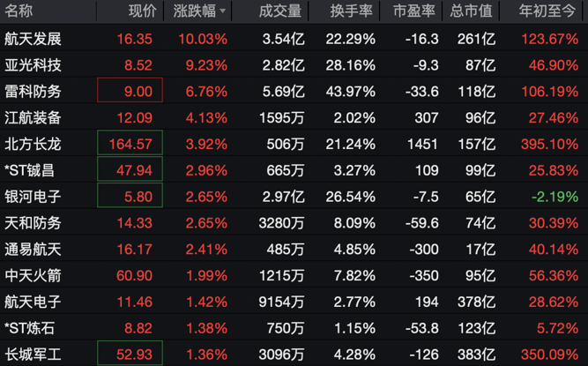Select the 江航装备 stock row
Viewport: 588px width, 366px height.
tap(33, 117)
